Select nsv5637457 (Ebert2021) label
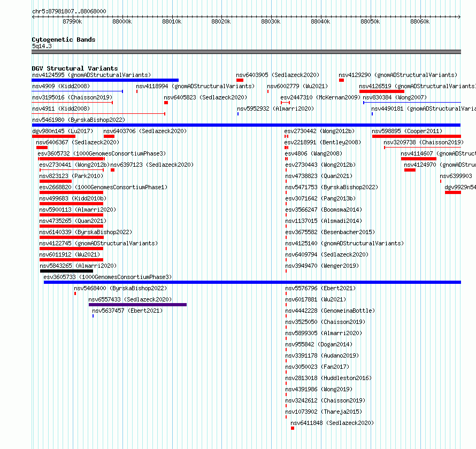 pos(127,311)
